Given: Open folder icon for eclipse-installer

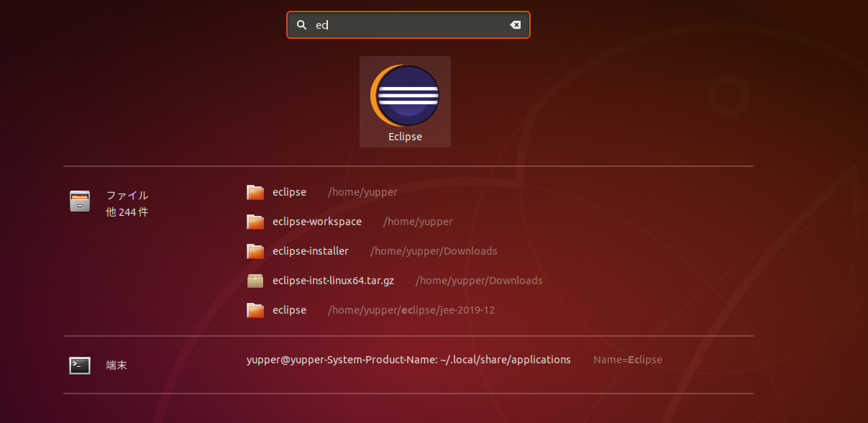Looking at the screenshot, I should coord(255,251).
